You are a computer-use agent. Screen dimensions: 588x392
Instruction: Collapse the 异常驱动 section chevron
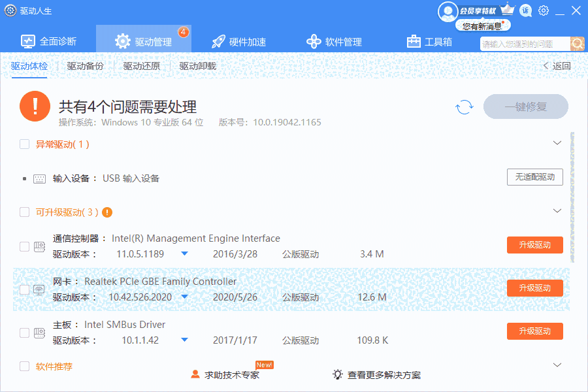point(557,143)
